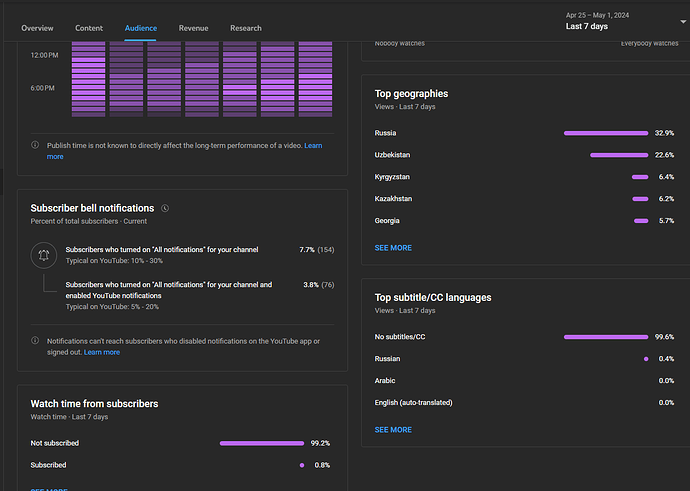Click the info icon beside the publish time note
The height and width of the screenshot is (491, 690).
point(37,146)
